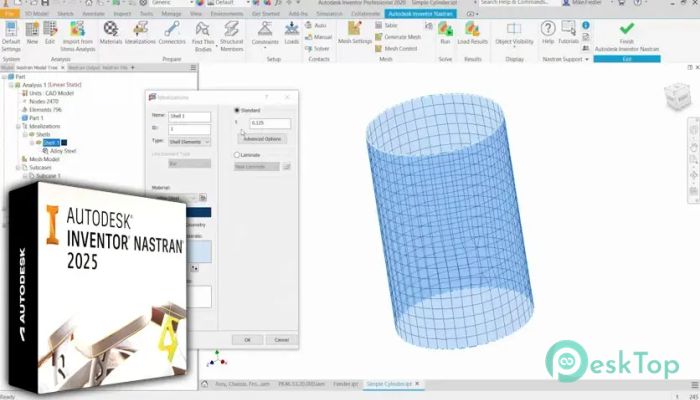This screenshot has width=700, height=400.
Task: Add Constraints from Setup panel
Action: (265, 34)
